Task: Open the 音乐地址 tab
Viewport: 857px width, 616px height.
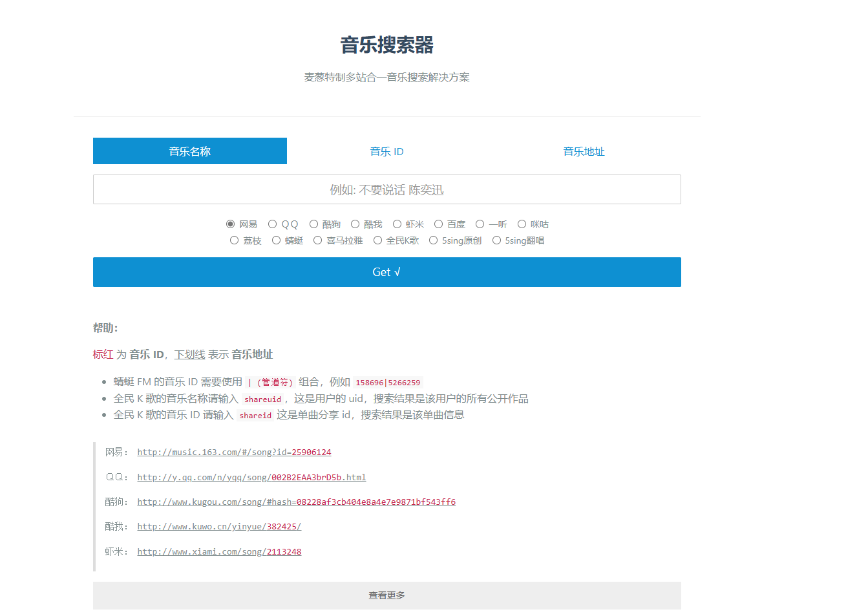Action: tap(584, 151)
